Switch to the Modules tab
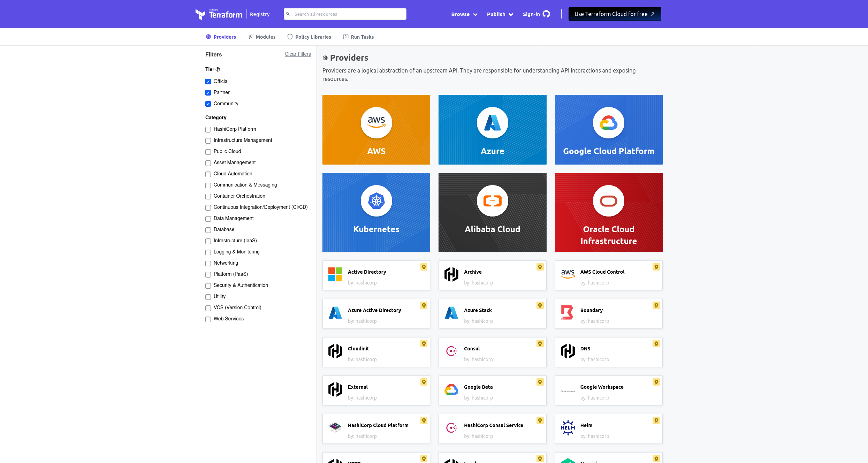This screenshot has height=463, width=868. tap(262, 37)
